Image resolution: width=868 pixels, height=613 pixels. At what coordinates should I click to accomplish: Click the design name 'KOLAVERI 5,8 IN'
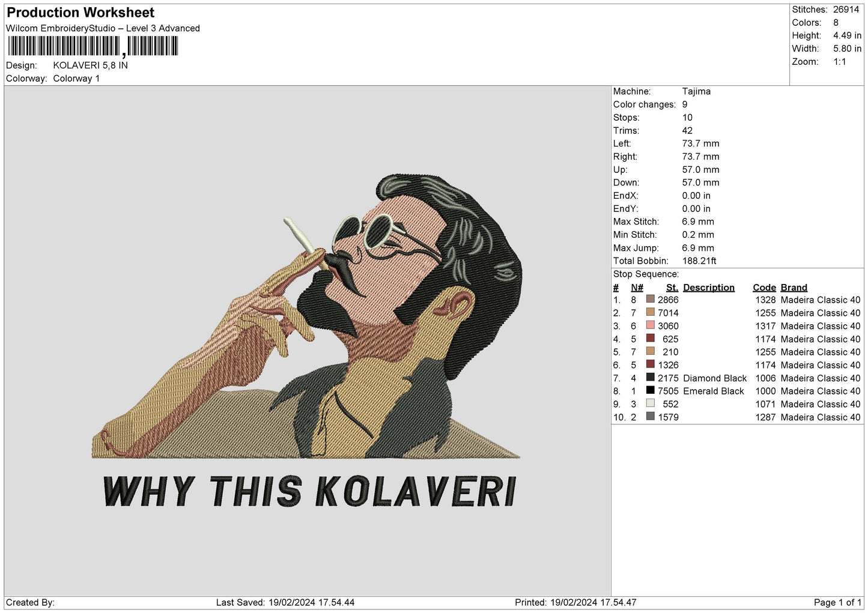coord(90,65)
